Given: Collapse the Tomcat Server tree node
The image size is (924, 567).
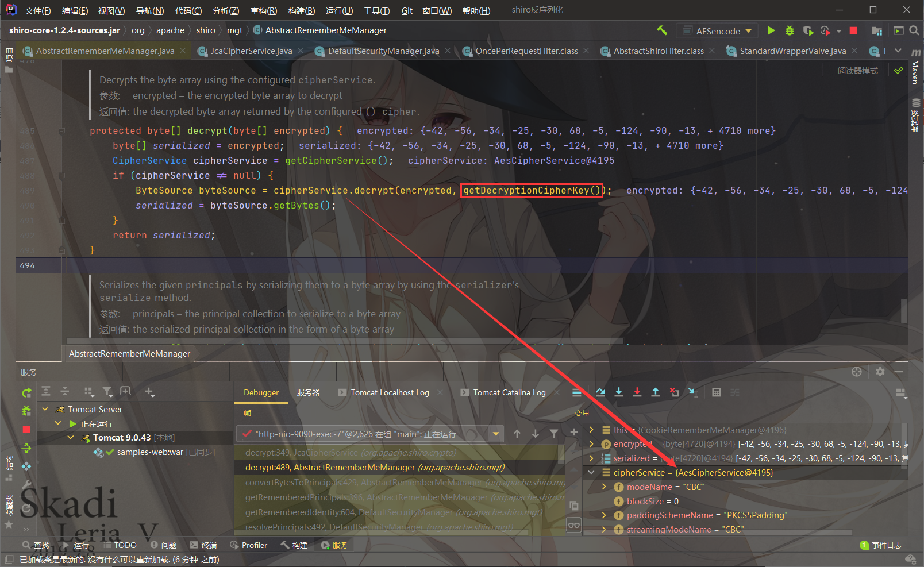Looking at the screenshot, I should (x=45, y=409).
